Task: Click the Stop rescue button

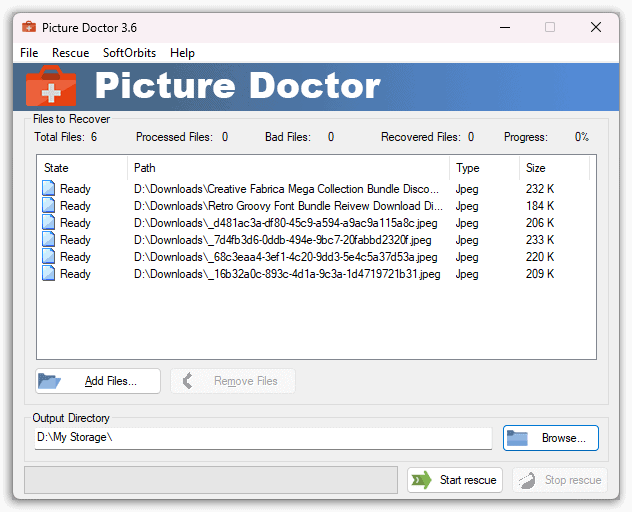Action: click(x=560, y=480)
